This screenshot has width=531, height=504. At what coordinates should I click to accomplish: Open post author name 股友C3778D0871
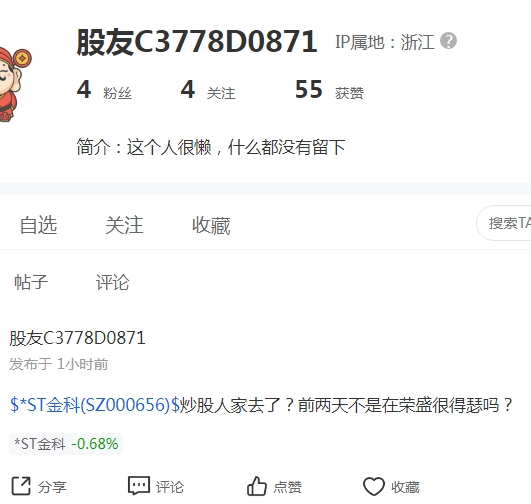pyautogui.click(x=78, y=338)
